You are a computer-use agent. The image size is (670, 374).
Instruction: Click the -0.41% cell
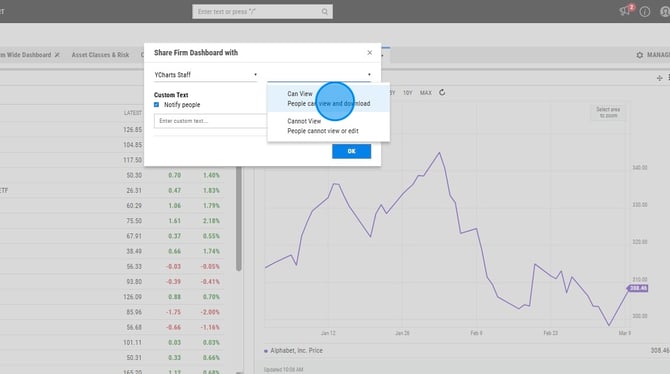(210, 282)
